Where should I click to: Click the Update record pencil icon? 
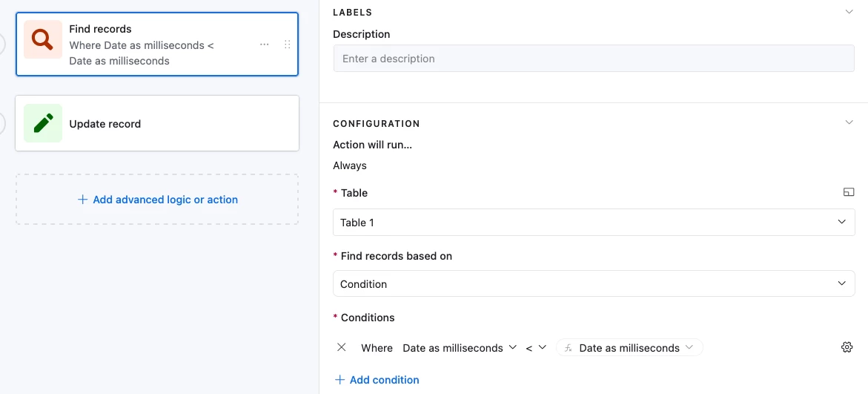point(43,123)
